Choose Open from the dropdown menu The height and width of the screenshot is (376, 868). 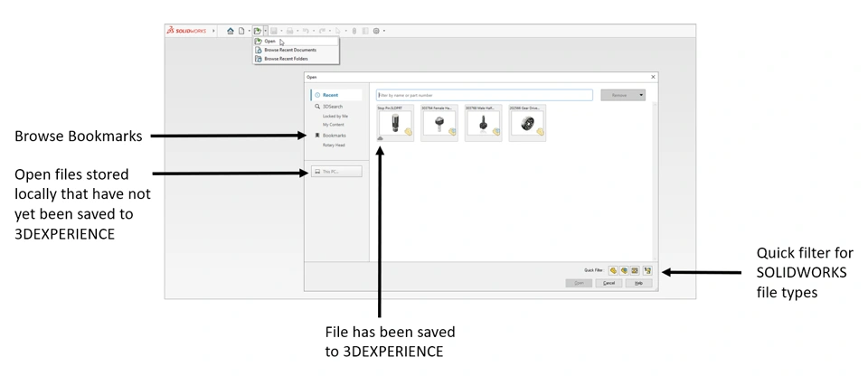pos(296,41)
